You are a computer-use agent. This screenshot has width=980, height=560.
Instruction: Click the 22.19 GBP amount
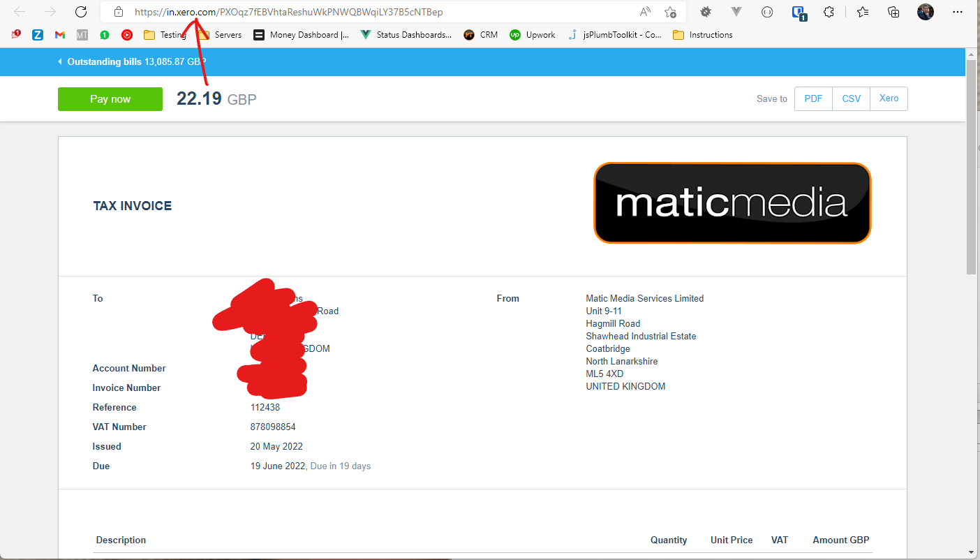point(216,99)
